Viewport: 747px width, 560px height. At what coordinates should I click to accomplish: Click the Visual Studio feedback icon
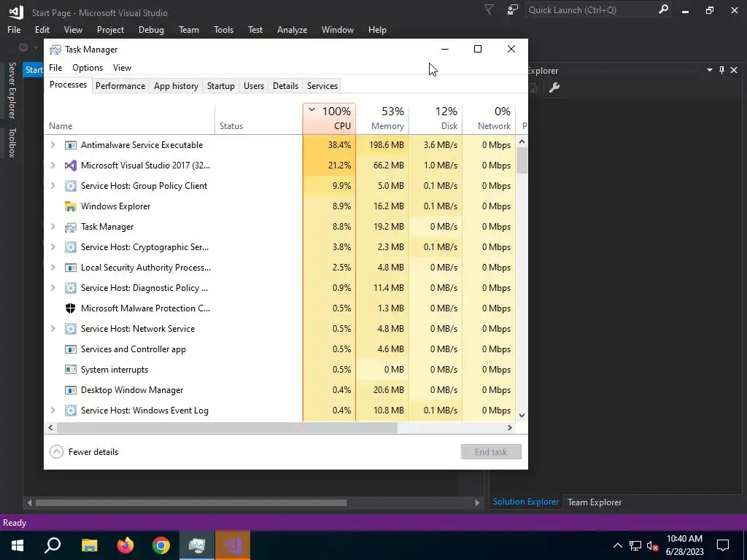(x=513, y=10)
